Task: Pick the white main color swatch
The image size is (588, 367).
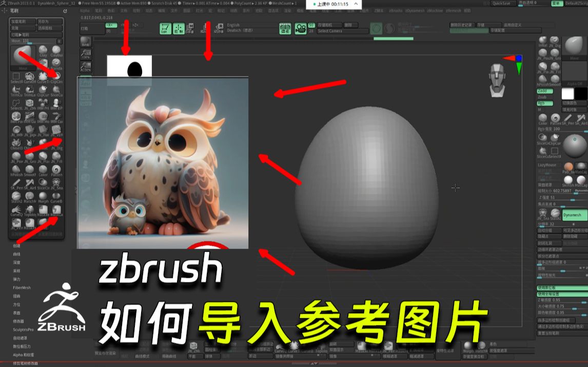Action: tap(567, 94)
